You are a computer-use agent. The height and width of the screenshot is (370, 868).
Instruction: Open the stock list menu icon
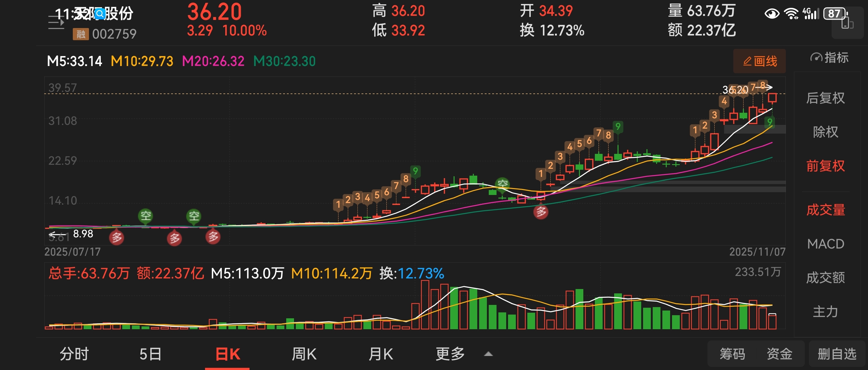[x=56, y=23]
